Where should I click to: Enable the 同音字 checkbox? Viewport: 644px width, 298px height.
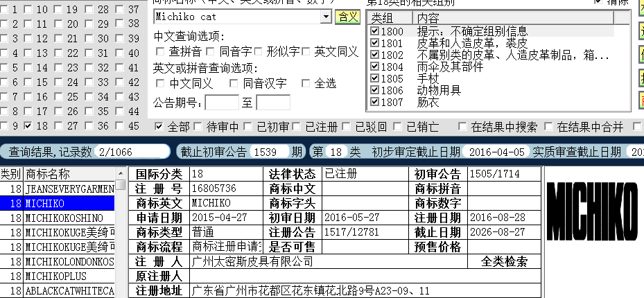point(210,52)
